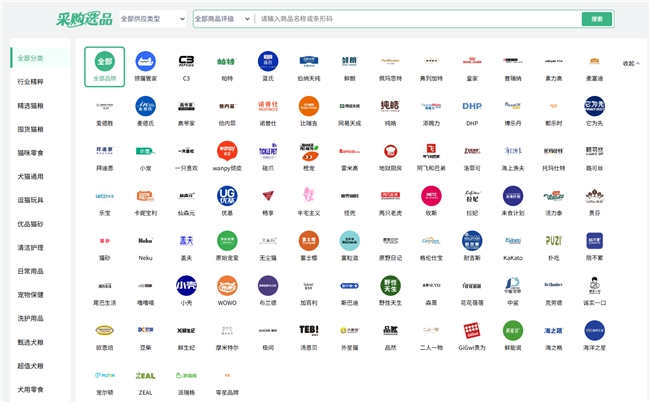The image size is (650, 403).
Task: Click the 纯皓 brand icon
Action: 390,106
